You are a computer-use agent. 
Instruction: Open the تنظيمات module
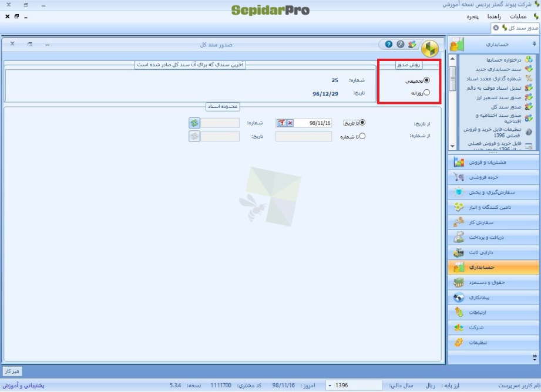click(x=493, y=342)
